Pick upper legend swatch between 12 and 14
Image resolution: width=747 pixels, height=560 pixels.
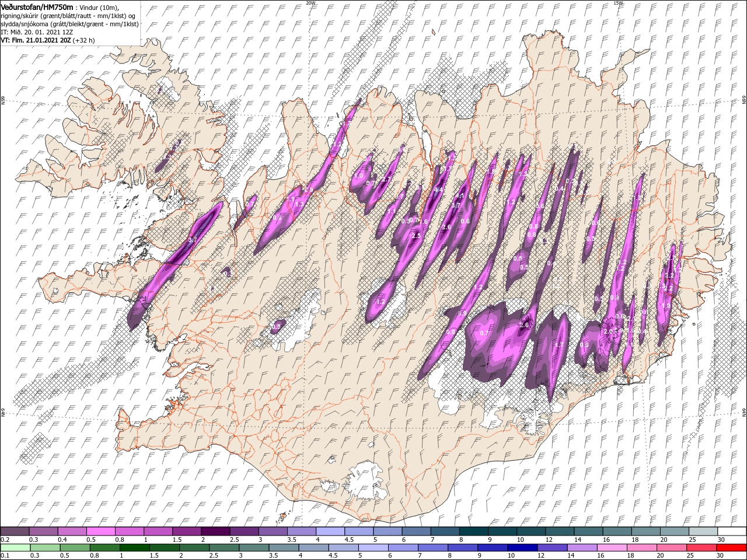click(x=559, y=531)
